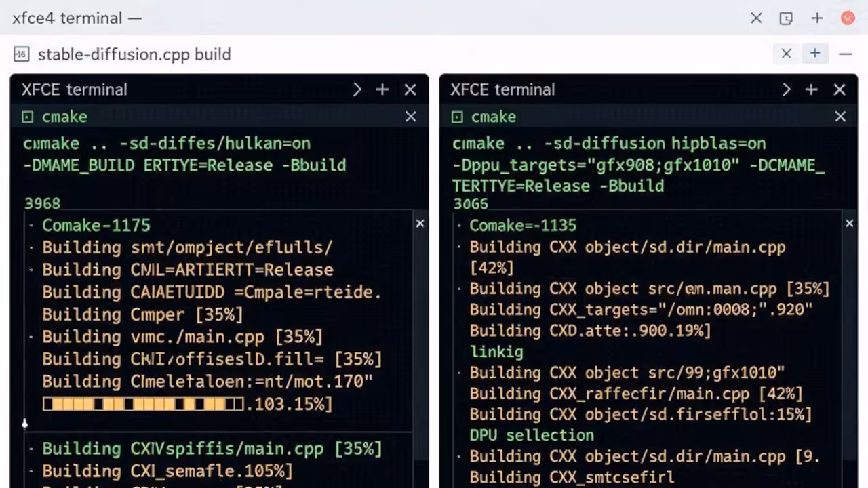Viewport: 868px width, 488px height.
Task: Click cmake tab icon in left terminal
Action: (x=27, y=117)
